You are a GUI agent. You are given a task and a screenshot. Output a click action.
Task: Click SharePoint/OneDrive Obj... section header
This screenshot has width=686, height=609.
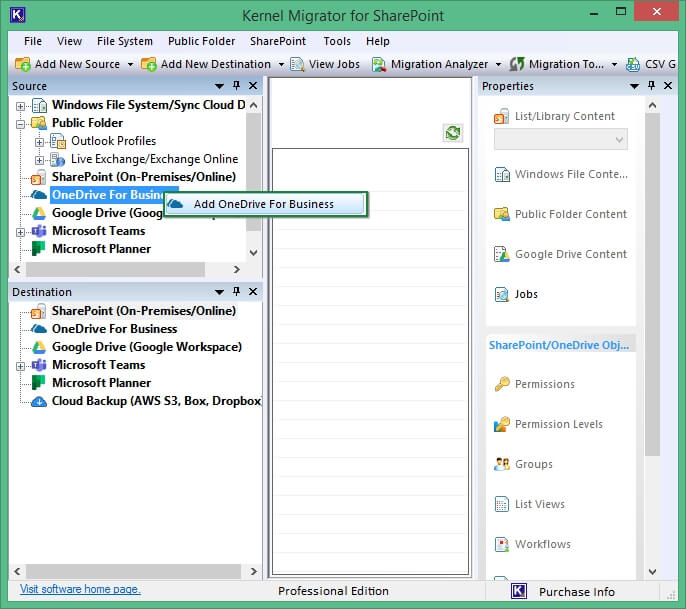[x=559, y=345]
